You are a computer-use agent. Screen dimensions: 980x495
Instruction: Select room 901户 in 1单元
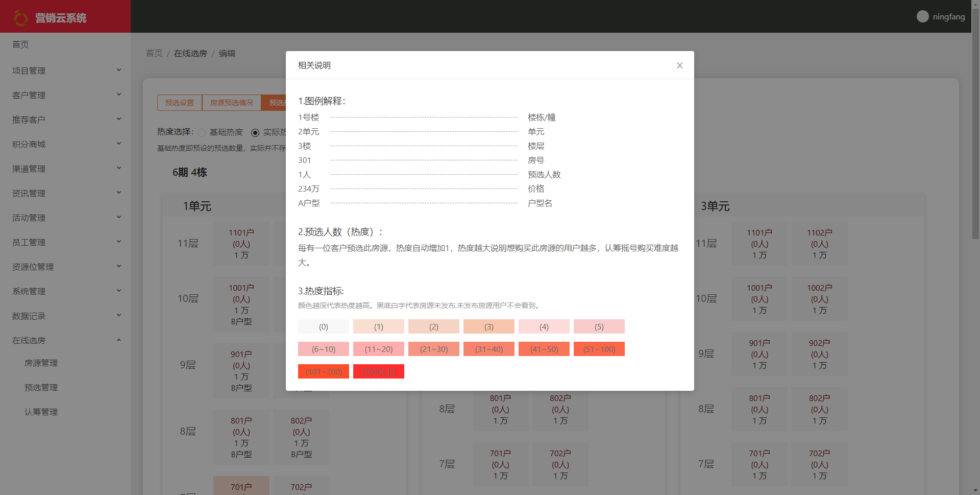point(241,371)
